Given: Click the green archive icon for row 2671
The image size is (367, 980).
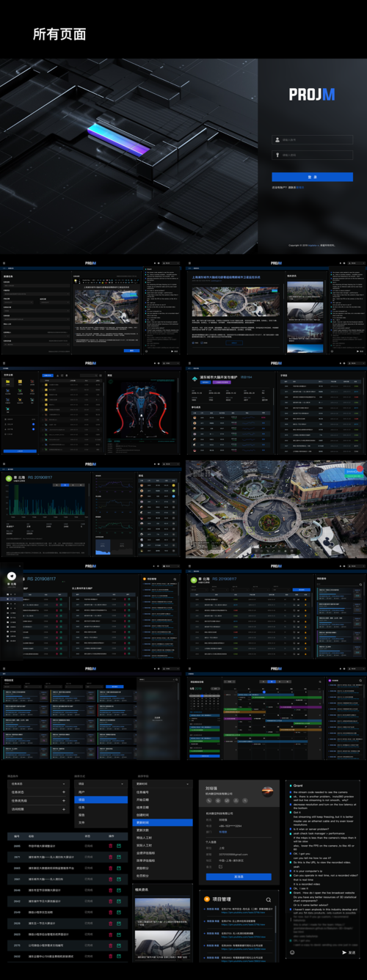Looking at the screenshot, I should tap(119, 857).
